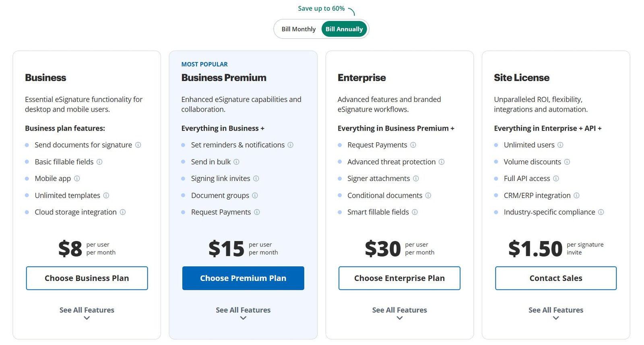Show info for Document groups feature
Image resolution: width=644 pixels, height=345 pixels.
(x=255, y=195)
